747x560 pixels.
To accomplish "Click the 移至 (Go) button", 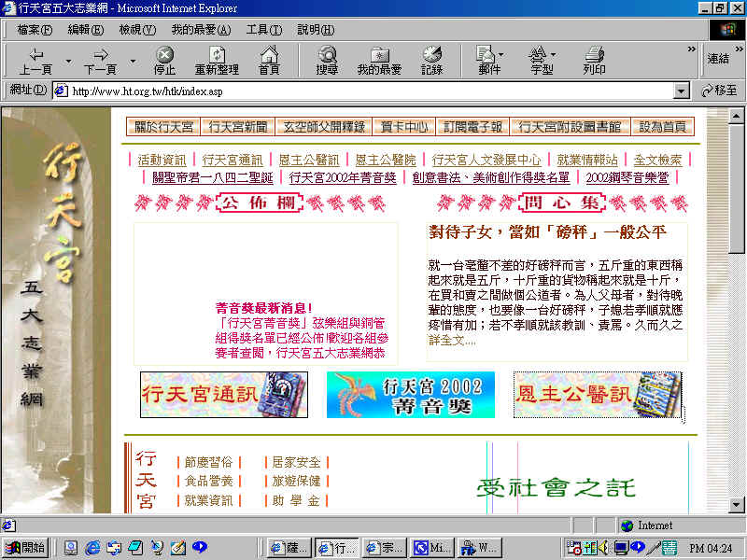I will tap(717, 91).
